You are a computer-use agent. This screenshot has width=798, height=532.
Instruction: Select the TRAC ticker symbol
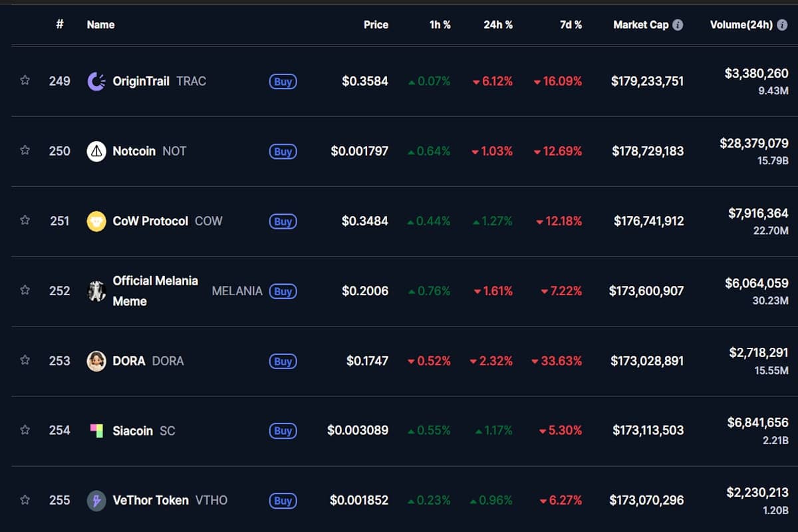[192, 81]
